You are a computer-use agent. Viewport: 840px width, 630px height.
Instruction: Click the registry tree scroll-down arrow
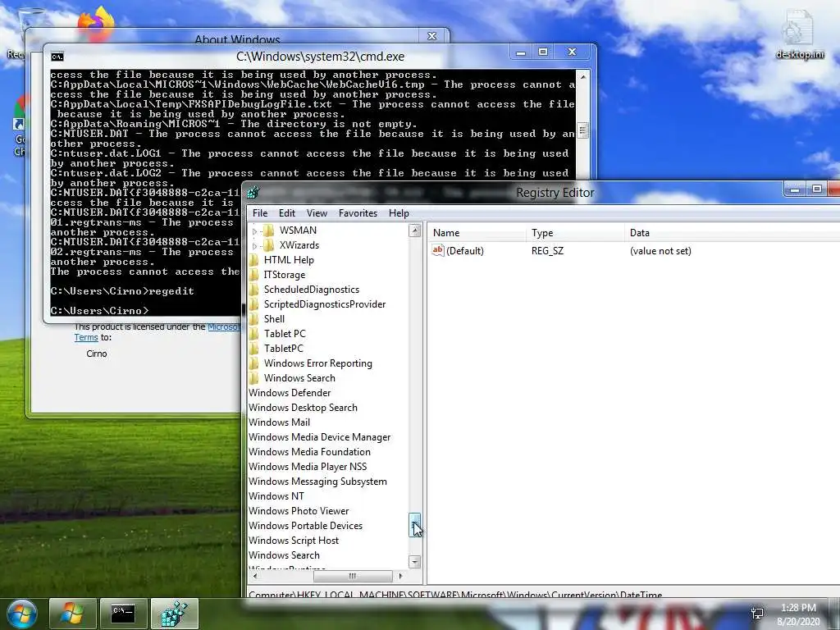tap(414, 561)
